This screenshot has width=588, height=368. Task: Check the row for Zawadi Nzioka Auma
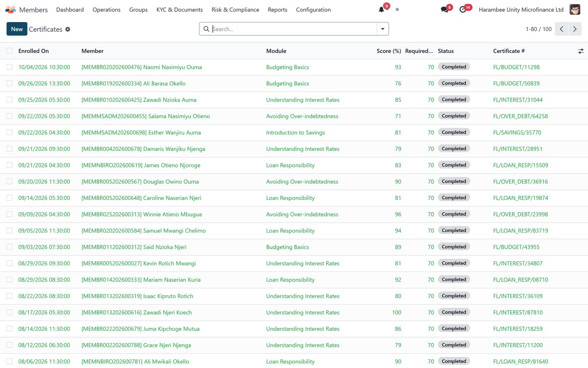click(10, 100)
